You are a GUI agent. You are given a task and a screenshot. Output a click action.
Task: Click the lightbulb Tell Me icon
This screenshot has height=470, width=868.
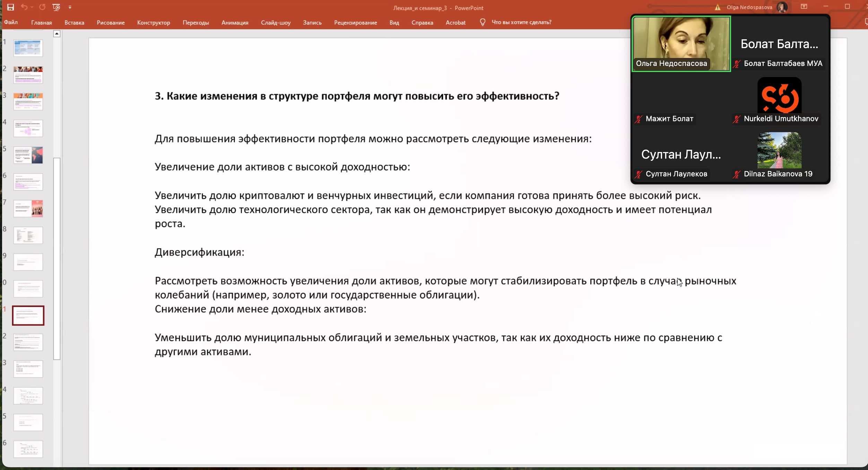pyautogui.click(x=482, y=22)
